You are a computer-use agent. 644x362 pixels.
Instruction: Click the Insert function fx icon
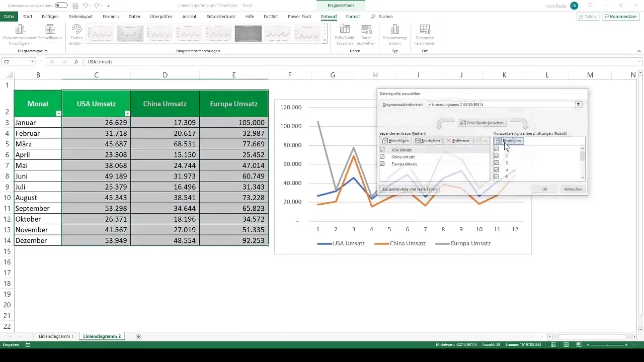76,62
